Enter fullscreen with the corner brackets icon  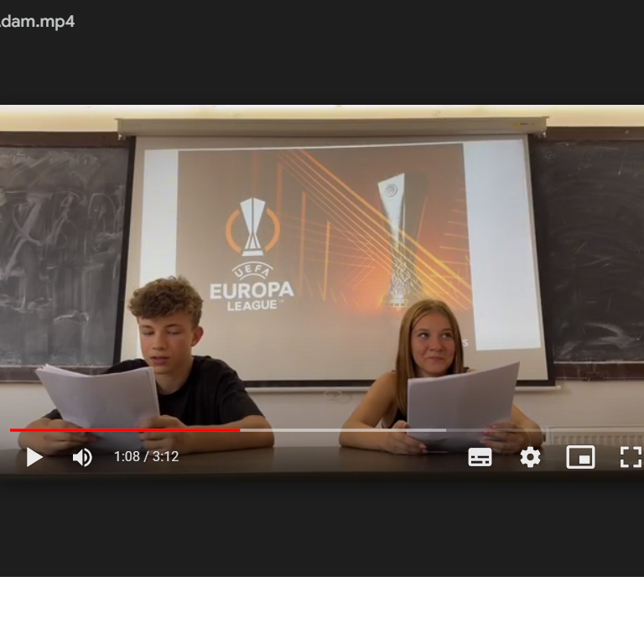[x=630, y=458]
